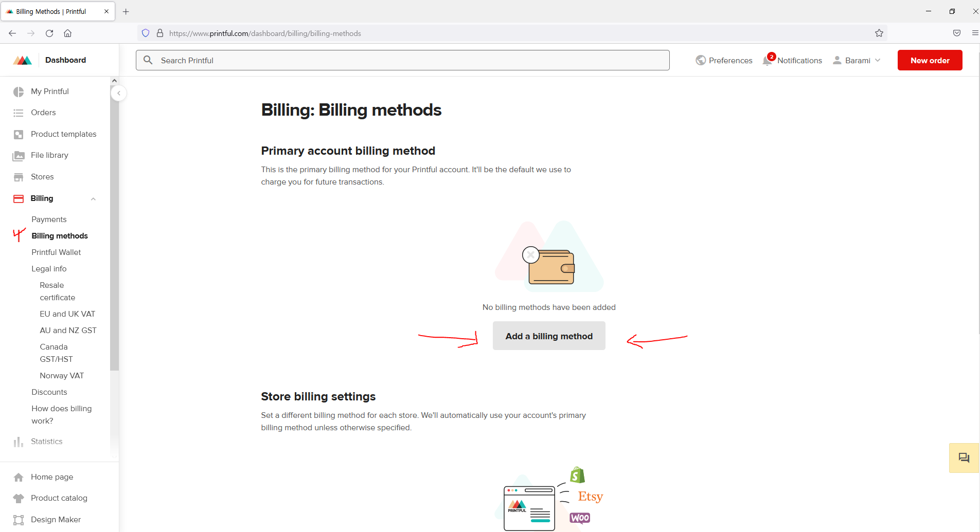Click the search magnifier icon
980x532 pixels.
(x=148, y=60)
